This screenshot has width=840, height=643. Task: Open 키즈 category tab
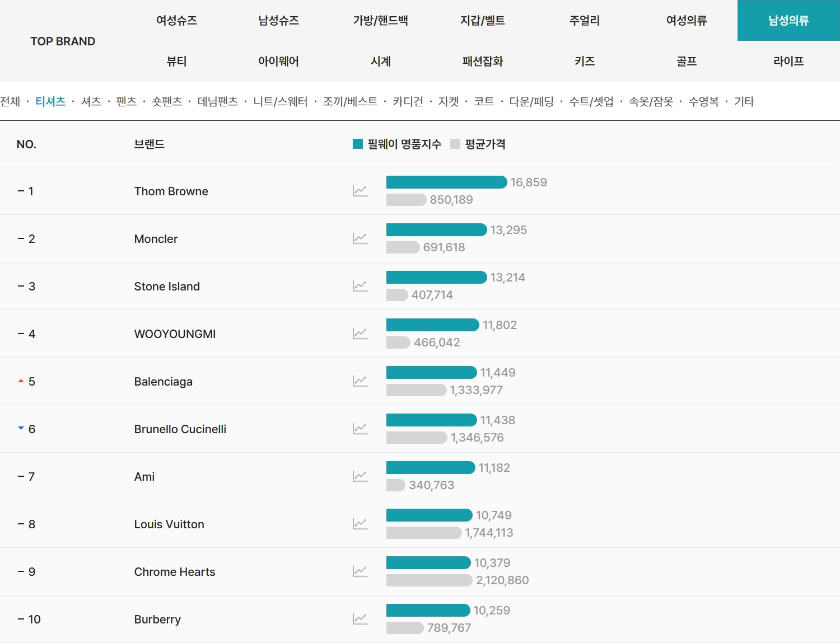point(584,62)
